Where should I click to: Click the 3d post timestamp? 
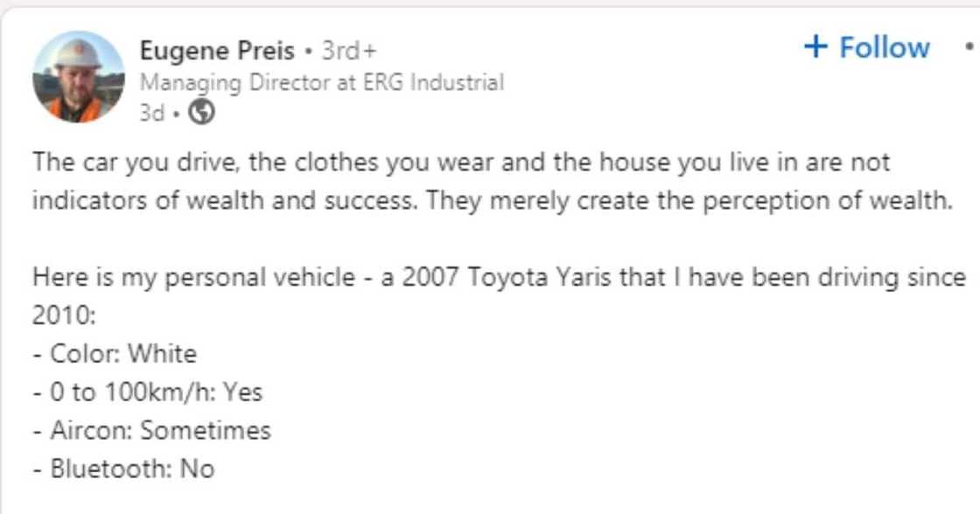(151, 113)
